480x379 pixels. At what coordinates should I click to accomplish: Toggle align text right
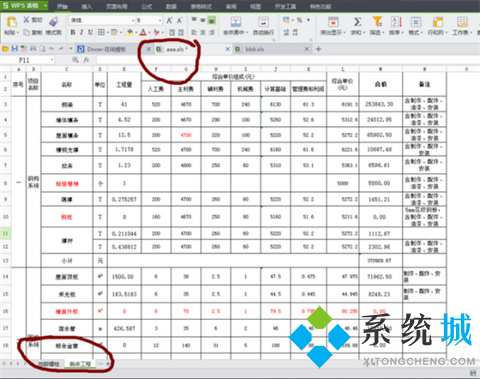pos(211,32)
